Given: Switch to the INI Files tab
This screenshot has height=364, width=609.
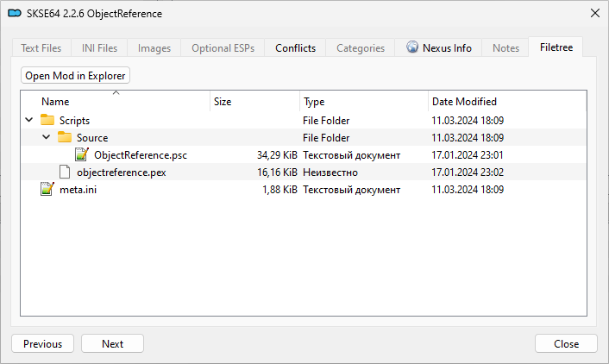Looking at the screenshot, I should point(99,48).
